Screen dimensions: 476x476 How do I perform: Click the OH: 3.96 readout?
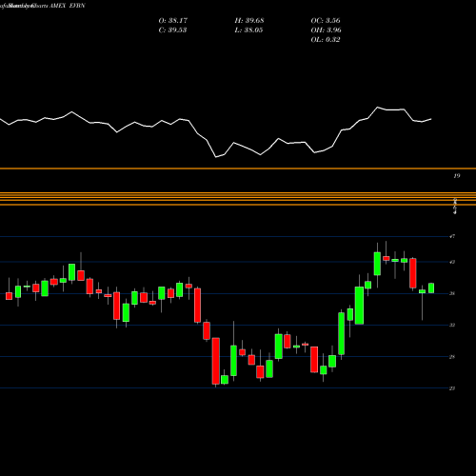(x=326, y=30)
